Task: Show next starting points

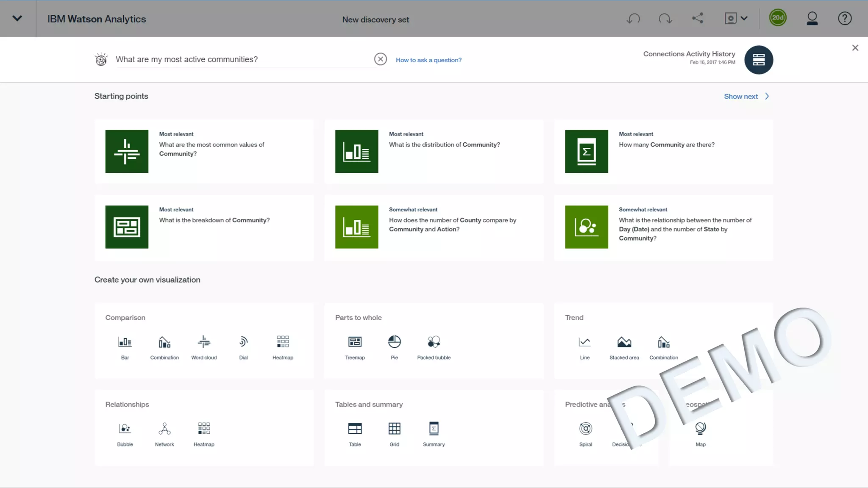Action: [x=746, y=97]
